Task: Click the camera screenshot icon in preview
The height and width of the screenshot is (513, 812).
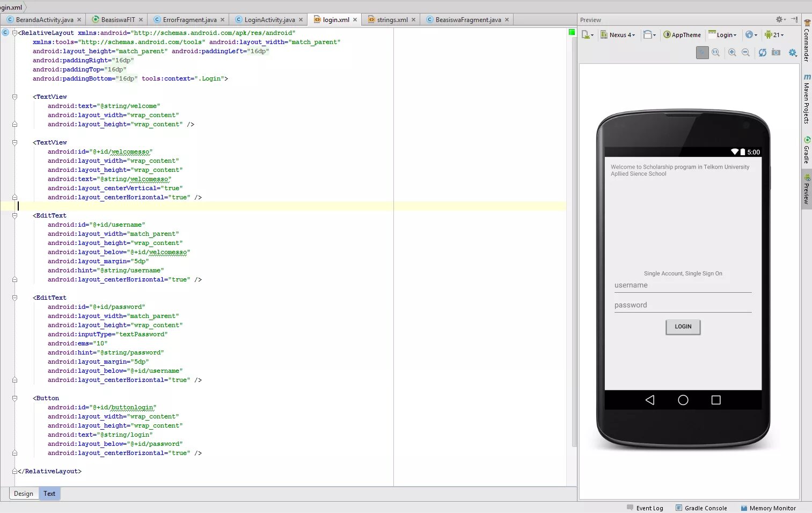Action: coord(776,53)
